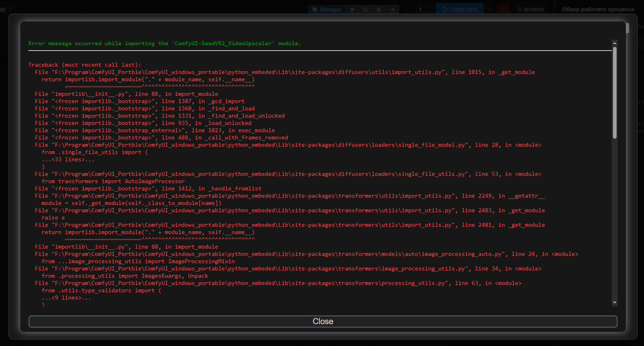Open the 'Обзор рабочего процесса' panel header
The height and width of the screenshot is (346, 644).
coord(598,9)
